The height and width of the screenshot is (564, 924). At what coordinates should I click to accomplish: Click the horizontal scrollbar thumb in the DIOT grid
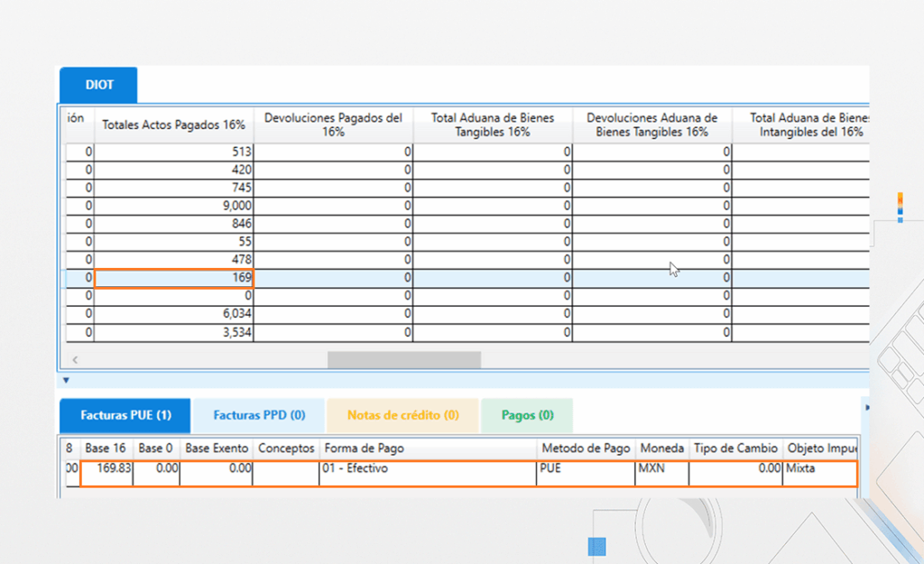(403, 359)
